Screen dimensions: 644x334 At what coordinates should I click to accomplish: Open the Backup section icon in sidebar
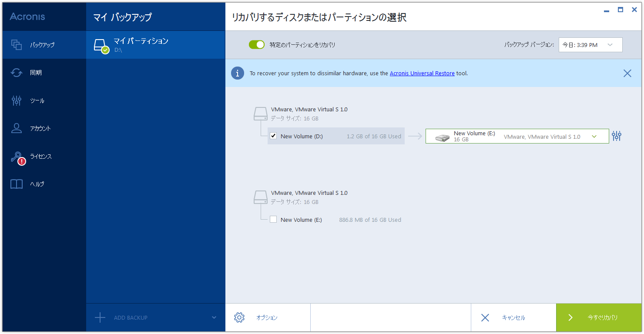click(x=17, y=45)
